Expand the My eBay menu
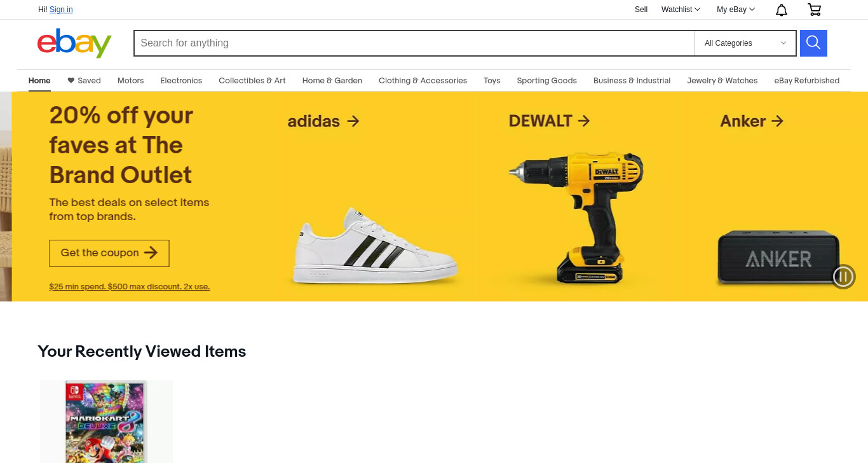The image size is (868, 463). 736,10
